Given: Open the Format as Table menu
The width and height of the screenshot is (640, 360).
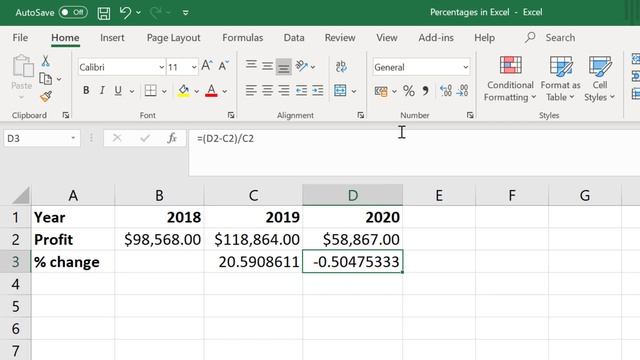Looking at the screenshot, I should click(x=560, y=78).
